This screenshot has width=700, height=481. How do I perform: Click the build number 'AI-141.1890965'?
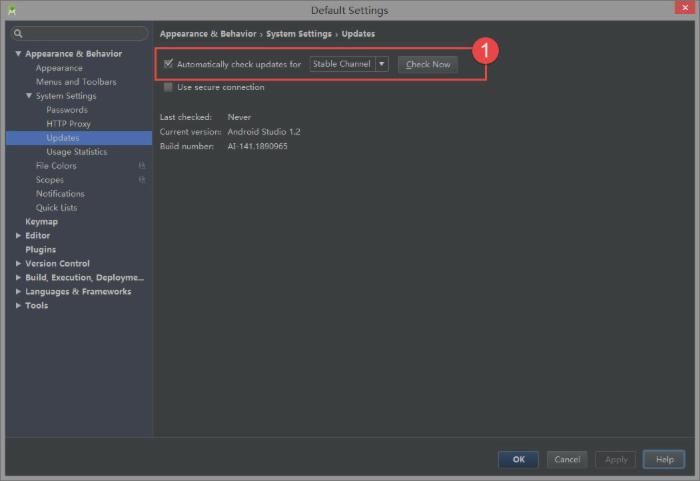[258, 146]
